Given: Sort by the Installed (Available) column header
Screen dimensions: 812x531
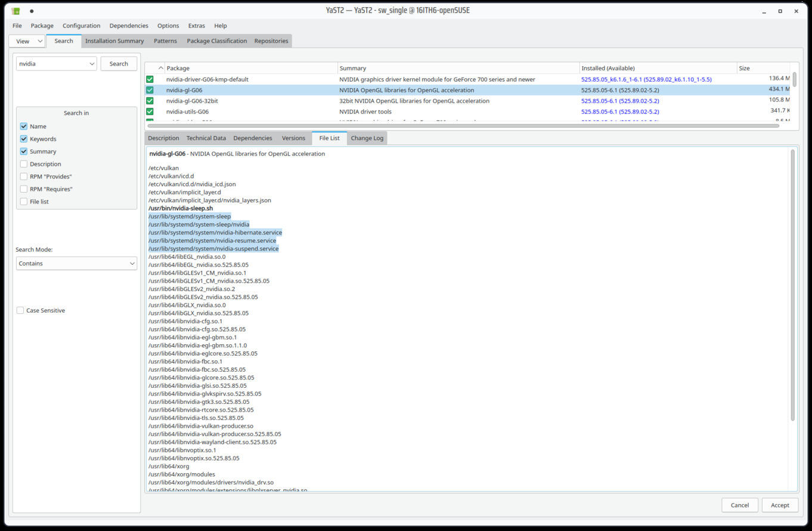Looking at the screenshot, I should 658,68.
